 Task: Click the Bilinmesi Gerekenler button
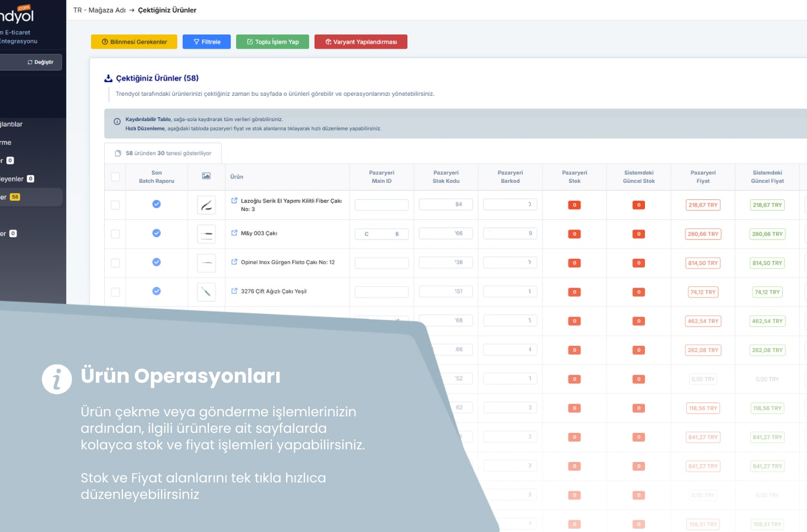coord(134,42)
